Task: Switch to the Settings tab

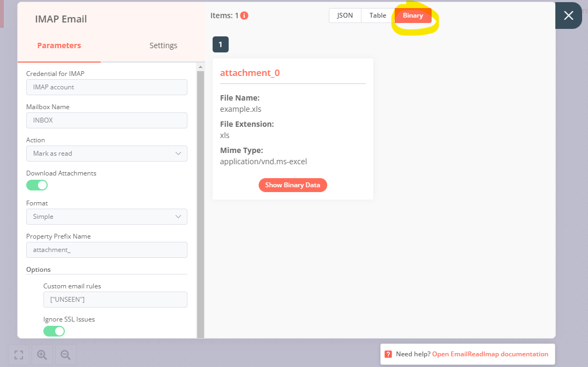Action: [163, 45]
